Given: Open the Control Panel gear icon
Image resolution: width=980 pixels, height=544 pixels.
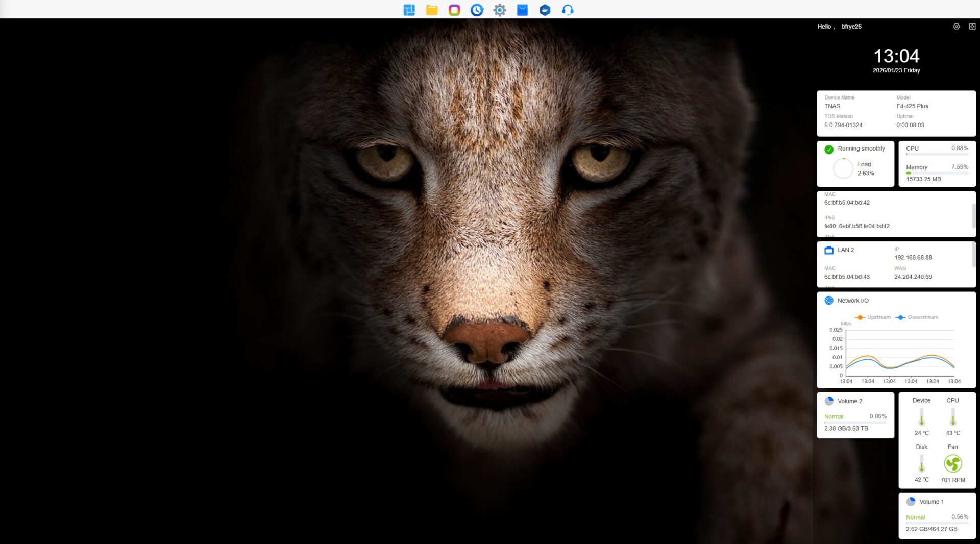Looking at the screenshot, I should tap(500, 10).
